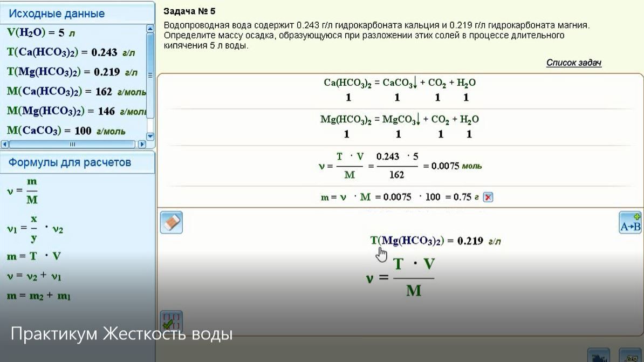The width and height of the screenshot is (644, 362).
Task: Click right arrow of horizontal scrollbar
Action: coord(142,144)
